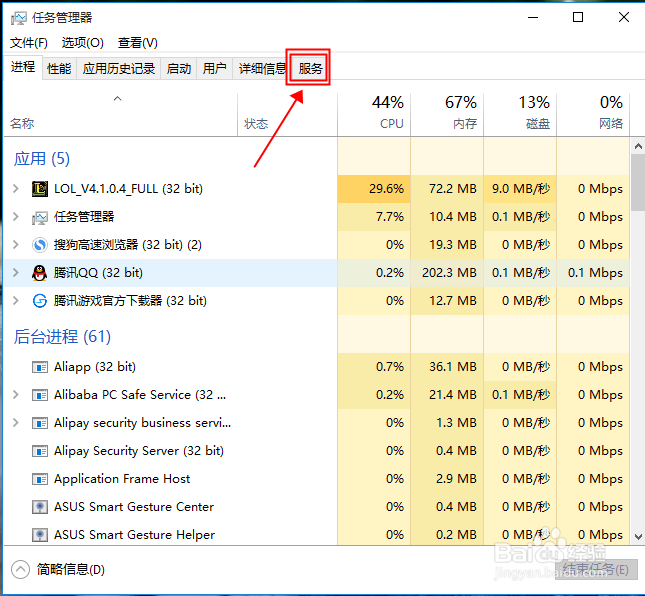This screenshot has height=596, width=645.
Task: Expand the 搜狗高速浏览器 process group
Action: [16, 245]
